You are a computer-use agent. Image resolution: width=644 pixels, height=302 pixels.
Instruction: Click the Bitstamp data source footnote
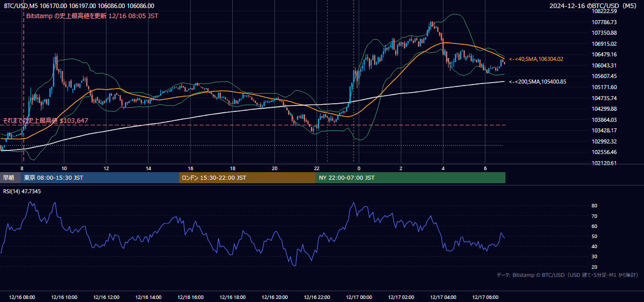click(567, 275)
